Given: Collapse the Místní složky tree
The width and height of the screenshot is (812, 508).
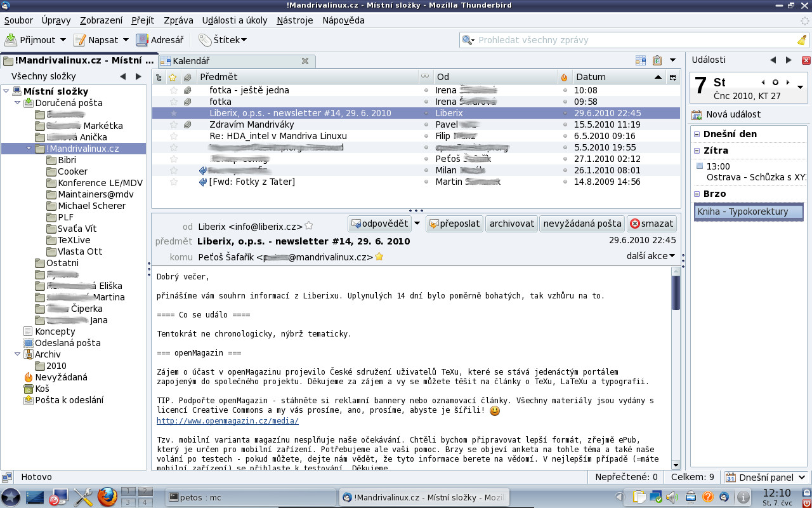Looking at the screenshot, I should 6,91.
